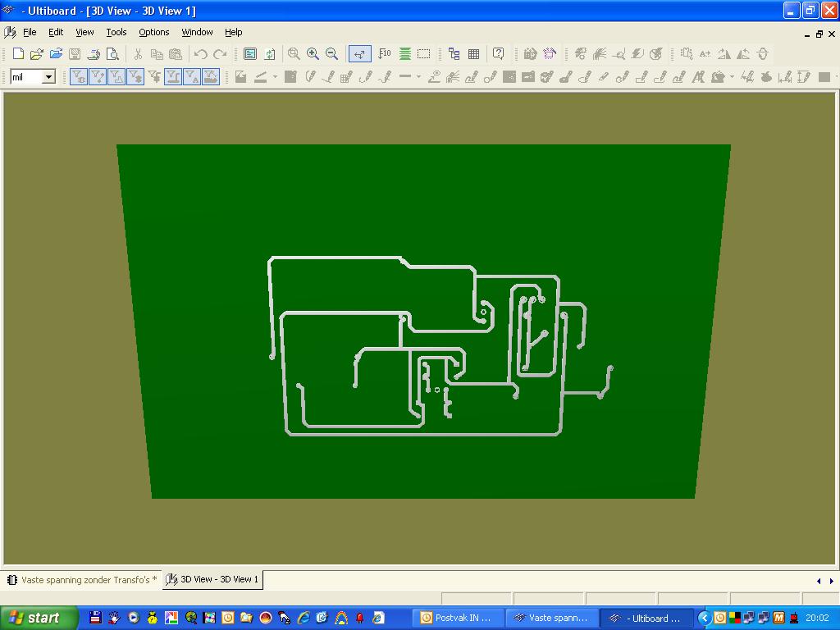Click the Zoom In magnifier icon
Screen dimensions: 840x630
pos(313,54)
